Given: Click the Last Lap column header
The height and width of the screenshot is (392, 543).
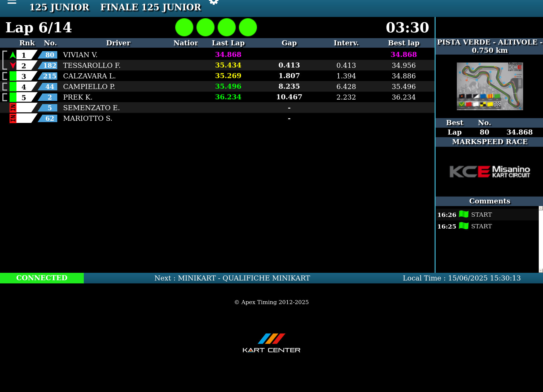Looking at the screenshot, I should click(x=228, y=43).
